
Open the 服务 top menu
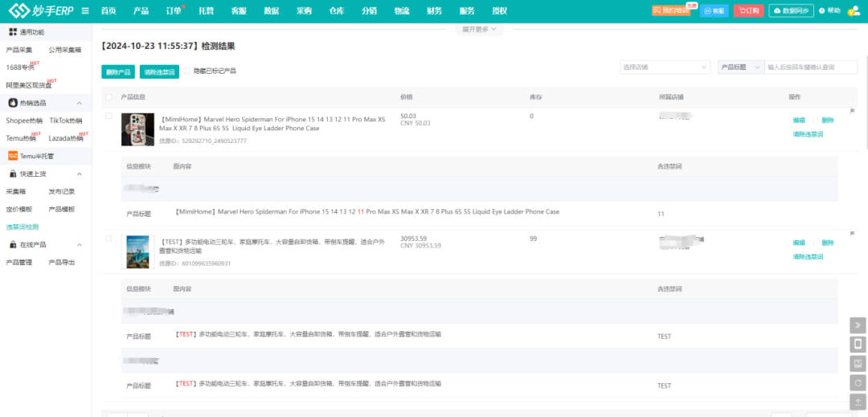[467, 11]
